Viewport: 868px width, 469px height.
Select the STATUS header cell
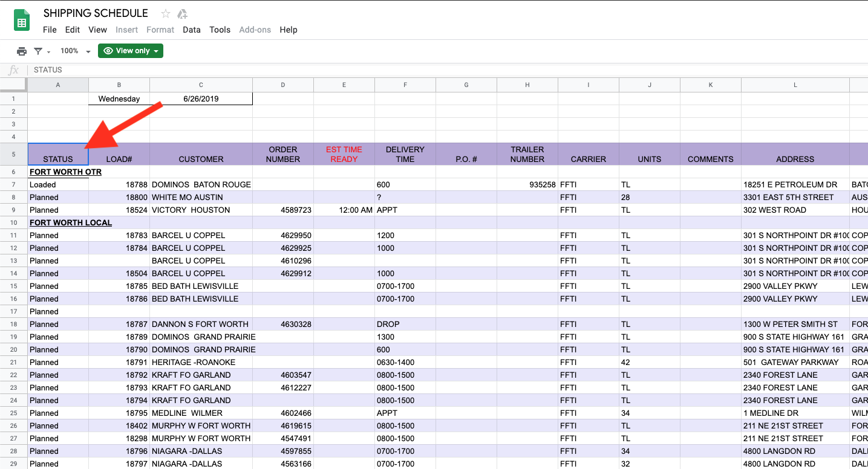(58, 154)
